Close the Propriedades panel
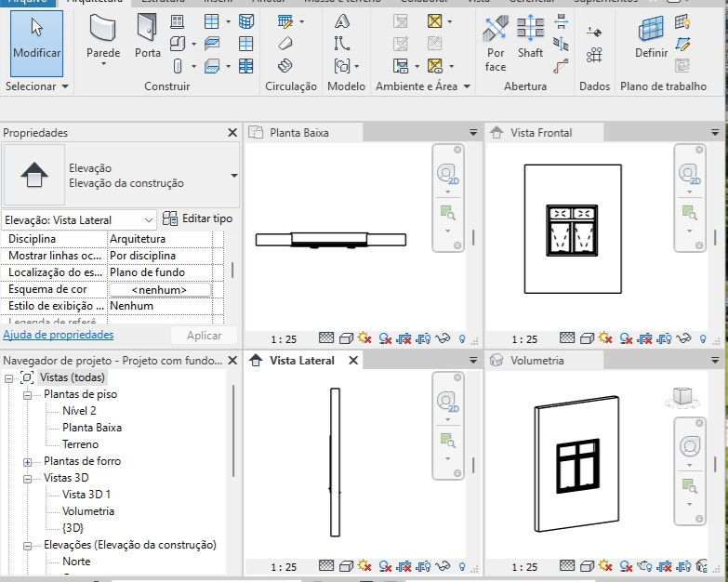This screenshot has width=728, height=582. tap(232, 133)
